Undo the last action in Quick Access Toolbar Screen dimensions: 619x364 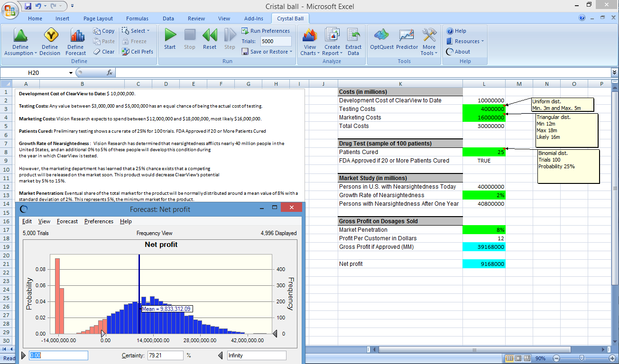click(38, 6)
